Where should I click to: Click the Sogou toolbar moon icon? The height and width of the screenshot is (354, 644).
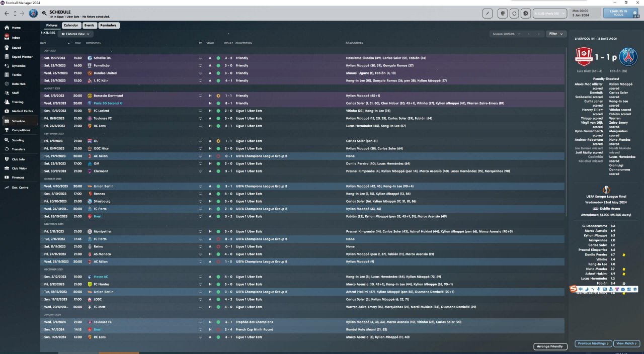pyautogui.click(x=587, y=290)
